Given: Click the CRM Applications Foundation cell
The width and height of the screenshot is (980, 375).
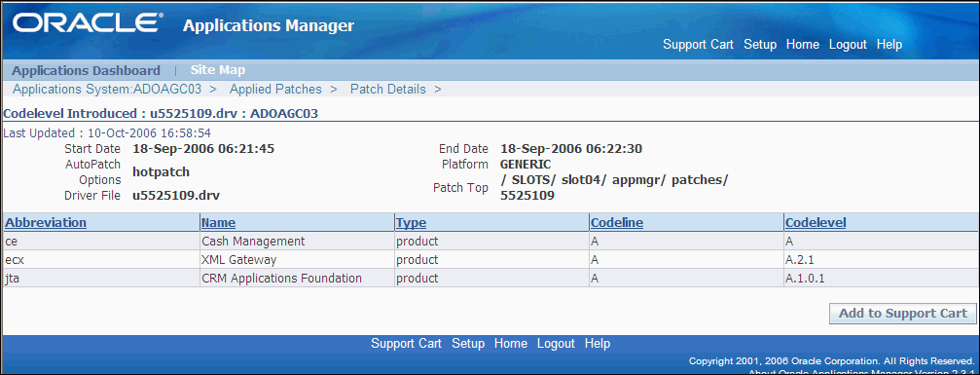Looking at the screenshot, I should (297, 278).
